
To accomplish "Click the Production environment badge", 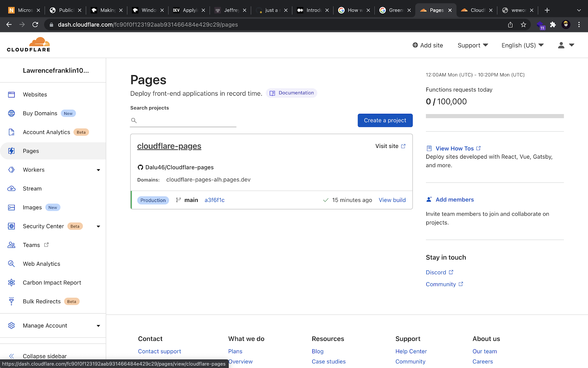I will click(153, 200).
